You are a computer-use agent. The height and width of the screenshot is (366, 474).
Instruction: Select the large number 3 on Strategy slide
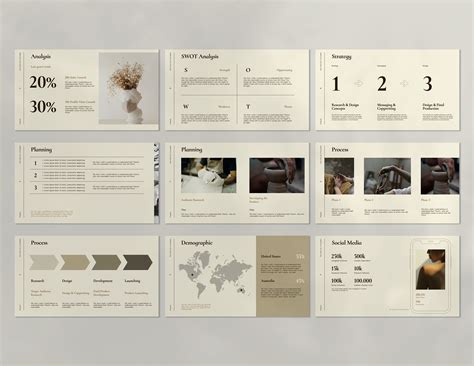pyautogui.click(x=428, y=84)
